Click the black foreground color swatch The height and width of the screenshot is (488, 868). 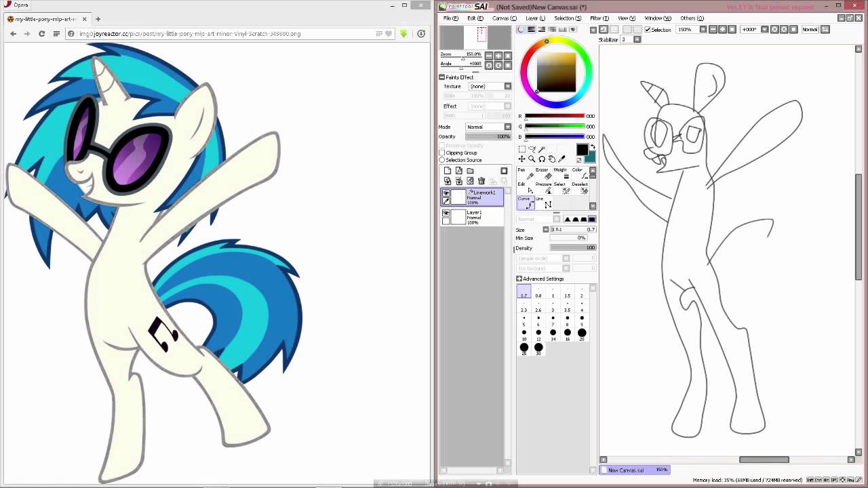click(582, 150)
